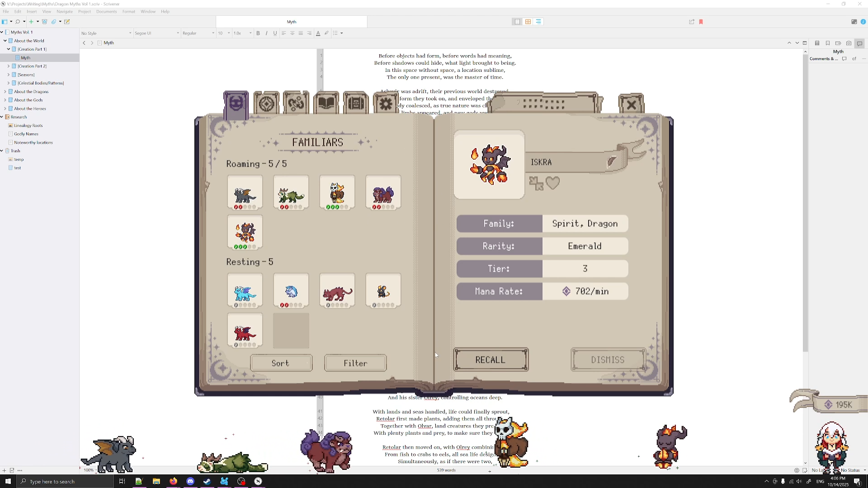Image resolution: width=868 pixels, height=488 pixels.
Task: Toggle bold formatting in the format bar
Action: [x=258, y=33]
